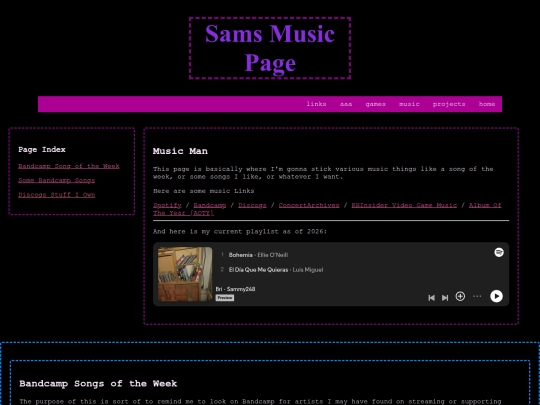The image size is (540, 405).
Task: Open the Spotify profile link
Action: [x=167, y=205]
